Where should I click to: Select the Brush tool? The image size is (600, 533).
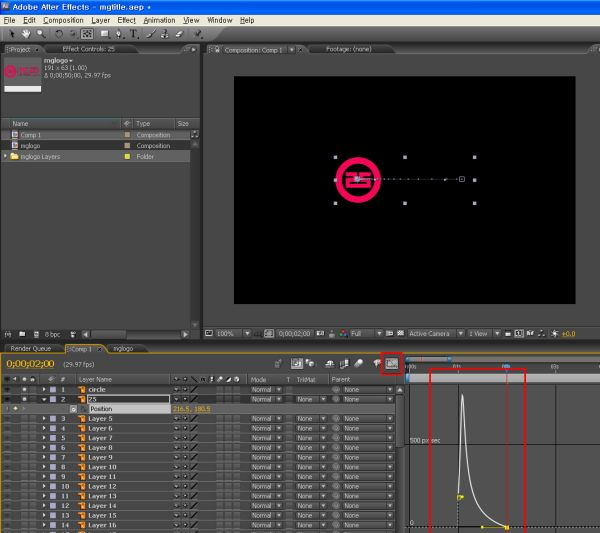tap(151, 34)
